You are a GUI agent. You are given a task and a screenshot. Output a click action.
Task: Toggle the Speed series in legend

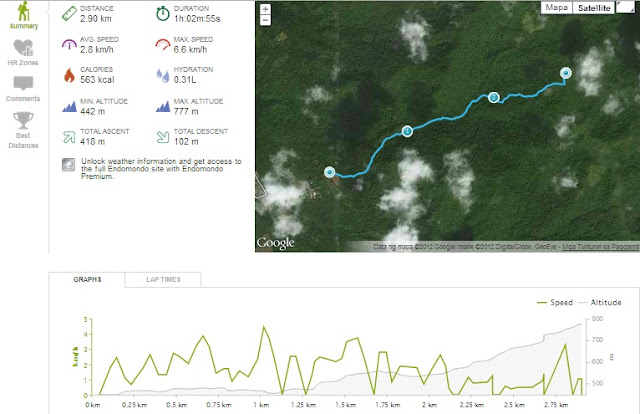tap(555, 303)
